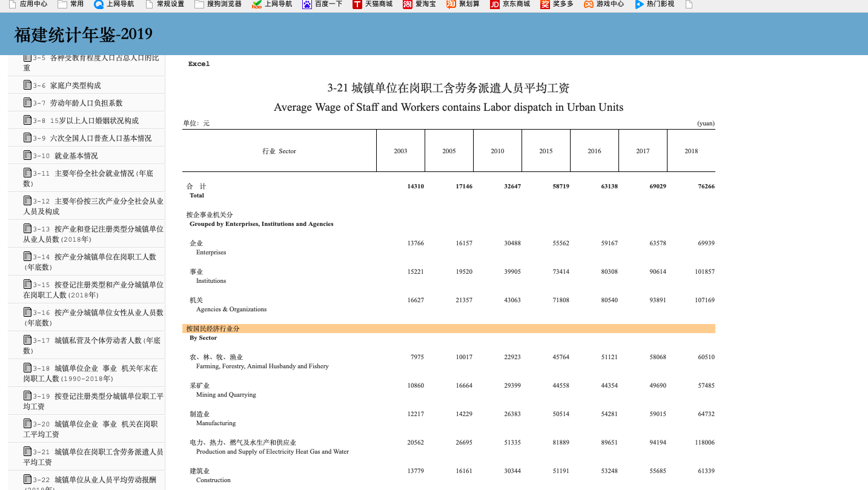Open 3-20 城镇单位企业事业机关在岗职工平均工资
Image resolution: width=868 pixels, height=490 pixels.
click(91, 429)
